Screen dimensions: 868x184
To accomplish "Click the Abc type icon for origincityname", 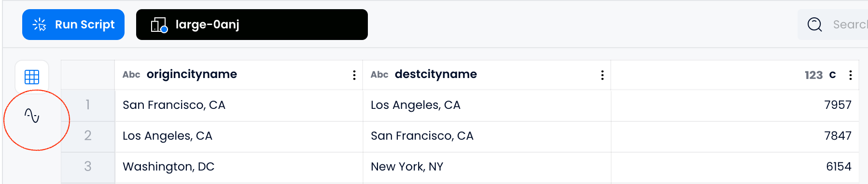I will 131,75.
